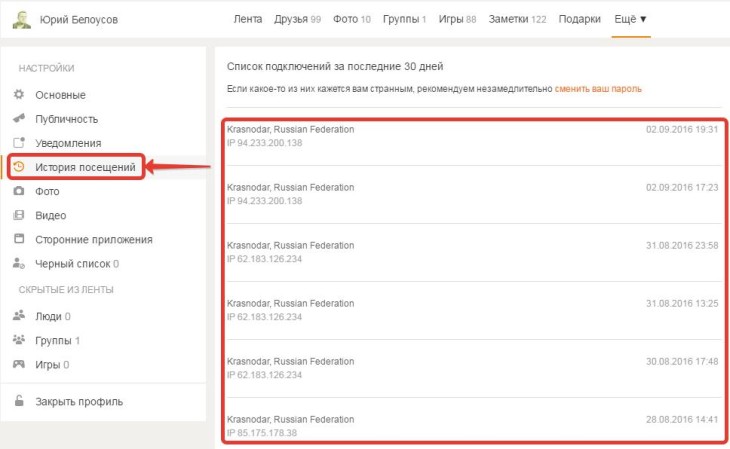Viewport: 730px width, 449px height.
Task: Select the IP 62.183.126.234 of the 23:58 connection
Action: [x=264, y=259]
